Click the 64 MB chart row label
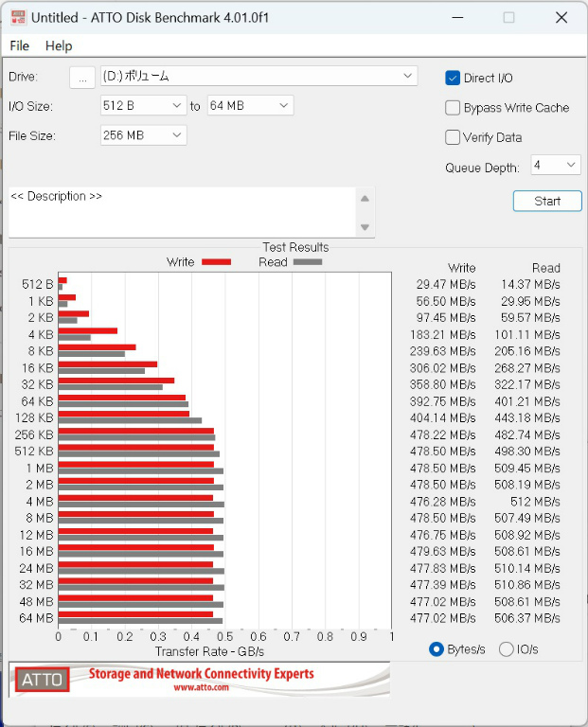This screenshot has height=727, width=588. [x=36, y=618]
